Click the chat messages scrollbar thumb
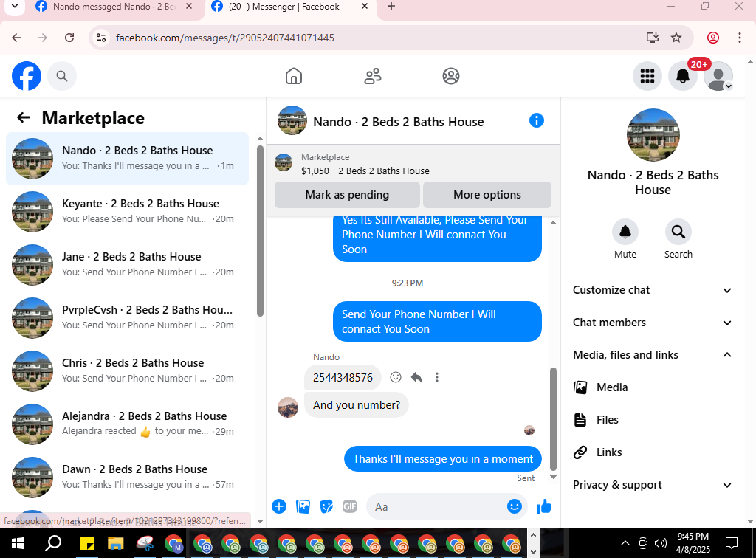This screenshot has height=558, width=756. [554, 419]
